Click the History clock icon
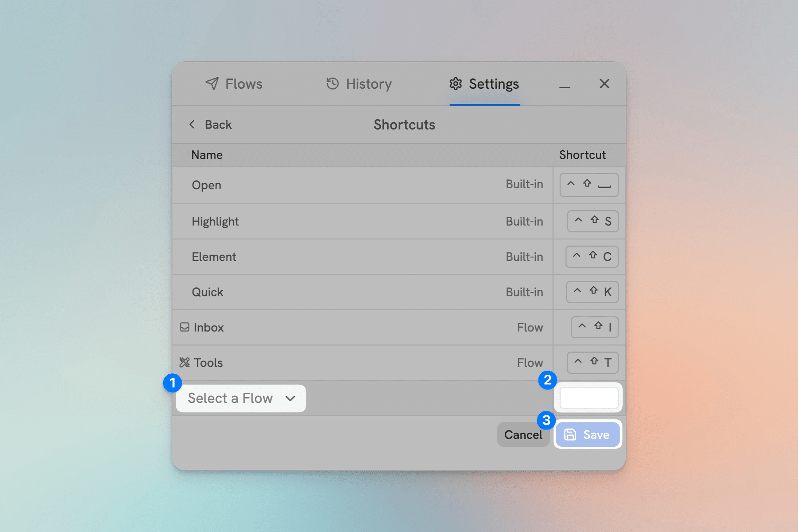The image size is (798, 532). coord(332,84)
